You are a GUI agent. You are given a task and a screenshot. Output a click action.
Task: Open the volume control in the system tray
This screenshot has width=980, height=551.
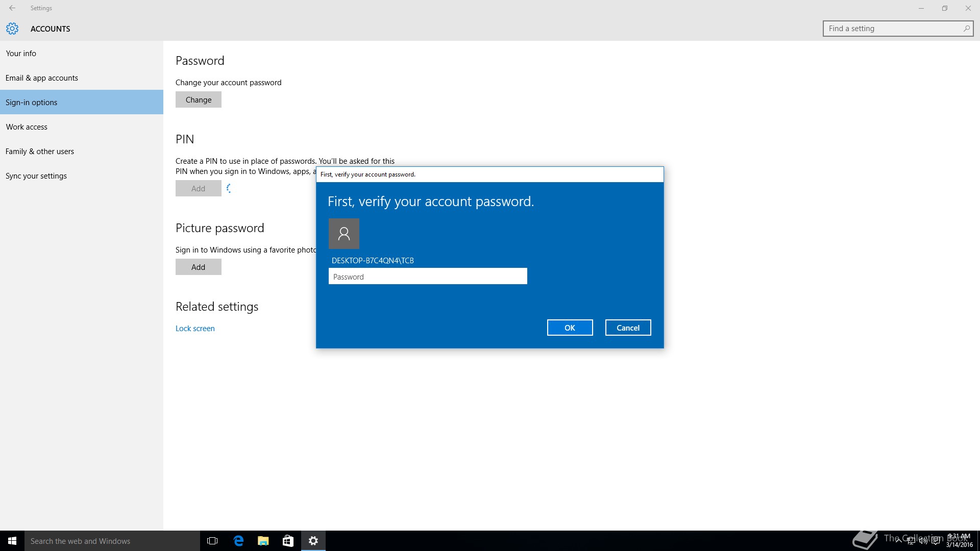[x=923, y=541]
